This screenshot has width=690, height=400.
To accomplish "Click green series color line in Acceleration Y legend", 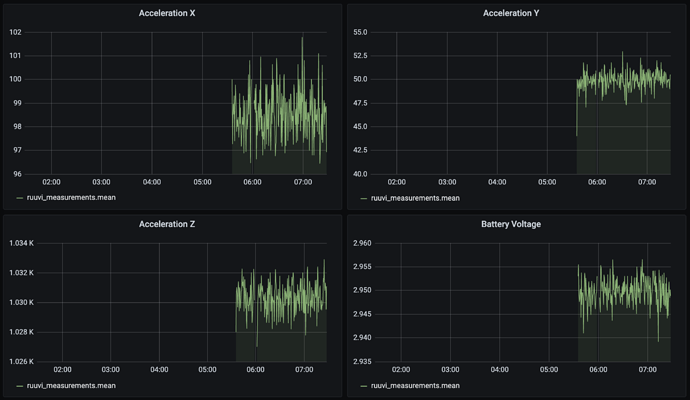I will coord(363,198).
